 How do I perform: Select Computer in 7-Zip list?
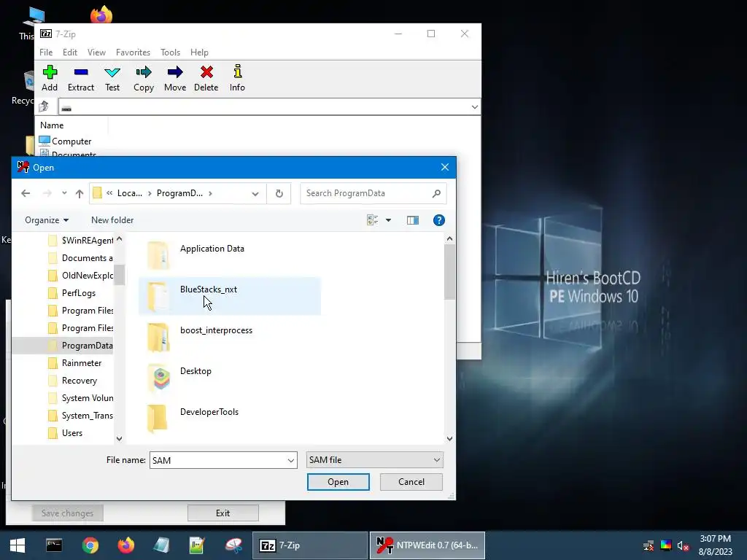pyautogui.click(x=71, y=141)
